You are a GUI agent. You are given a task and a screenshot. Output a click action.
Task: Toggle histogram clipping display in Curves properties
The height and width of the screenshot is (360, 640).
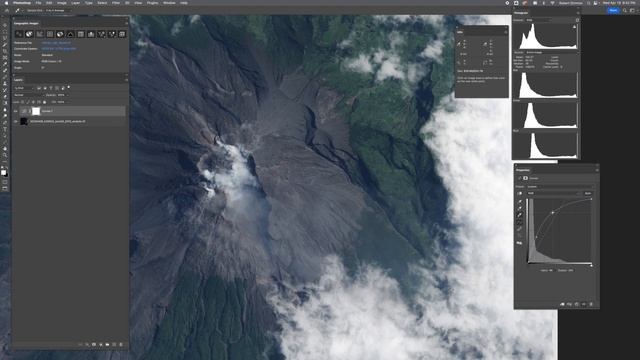[x=520, y=243]
